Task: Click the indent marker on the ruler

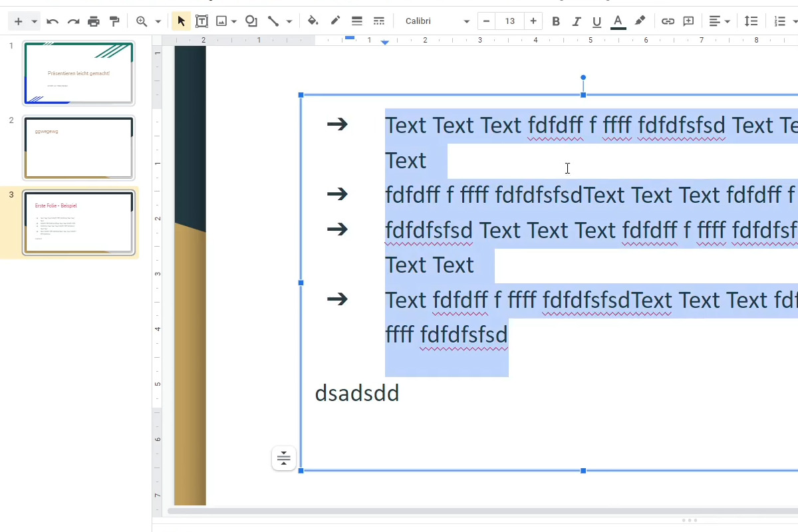Action: pyautogui.click(x=385, y=43)
